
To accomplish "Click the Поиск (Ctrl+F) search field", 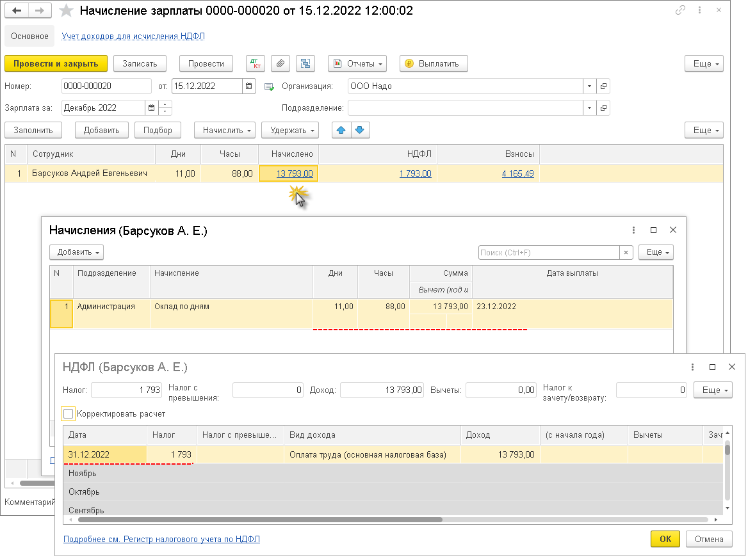I will [549, 253].
